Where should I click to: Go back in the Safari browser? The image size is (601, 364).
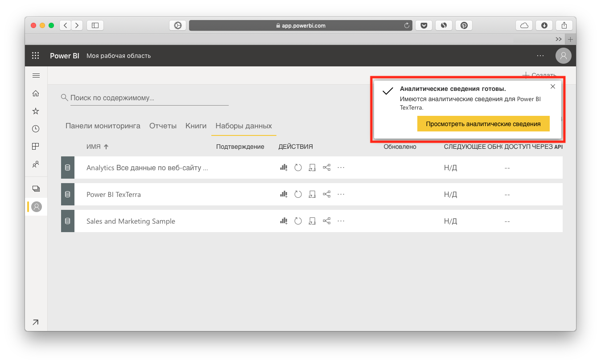click(x=66, y=25)
